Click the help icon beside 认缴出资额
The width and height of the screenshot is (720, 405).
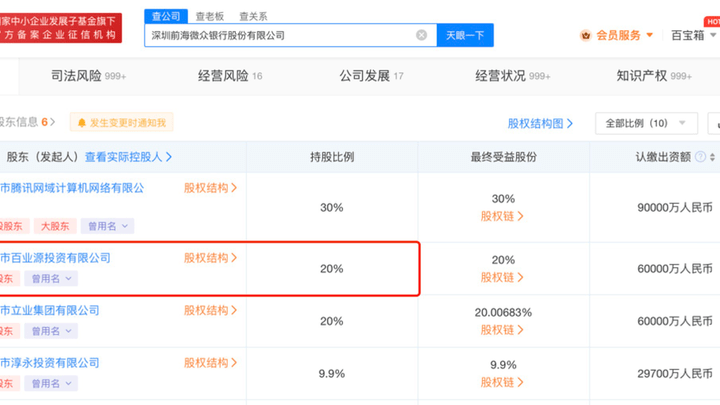coord(700,157)
